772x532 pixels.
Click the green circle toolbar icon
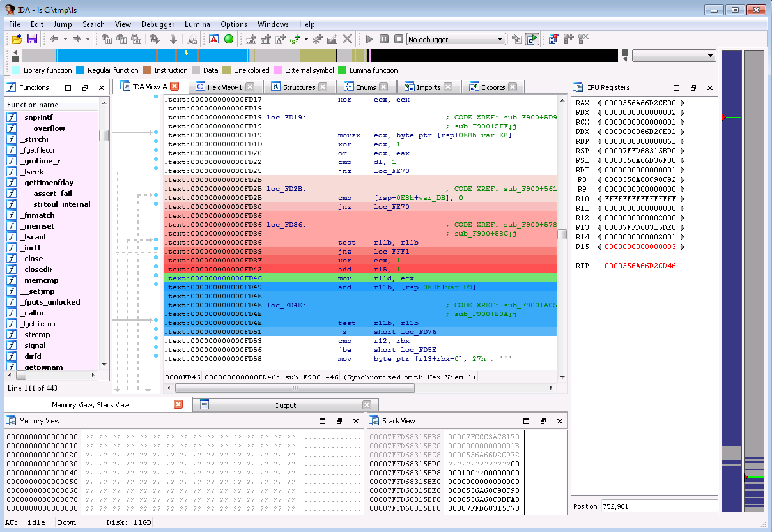click(x=229, y=39)
